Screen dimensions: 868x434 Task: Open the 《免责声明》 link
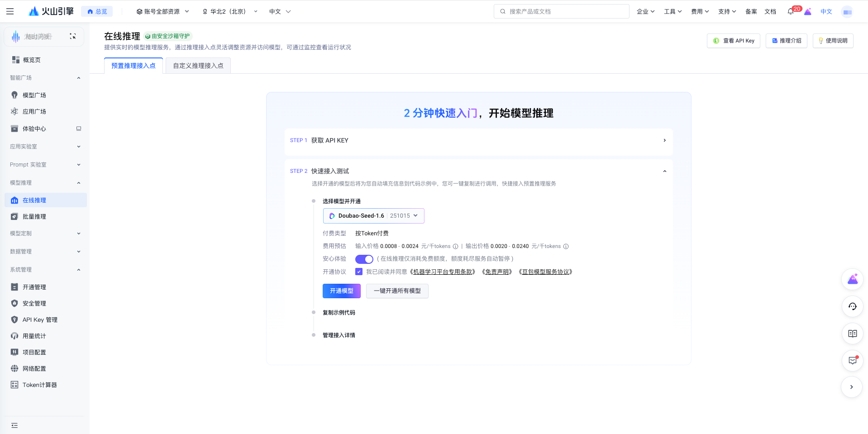coord(496,272)
